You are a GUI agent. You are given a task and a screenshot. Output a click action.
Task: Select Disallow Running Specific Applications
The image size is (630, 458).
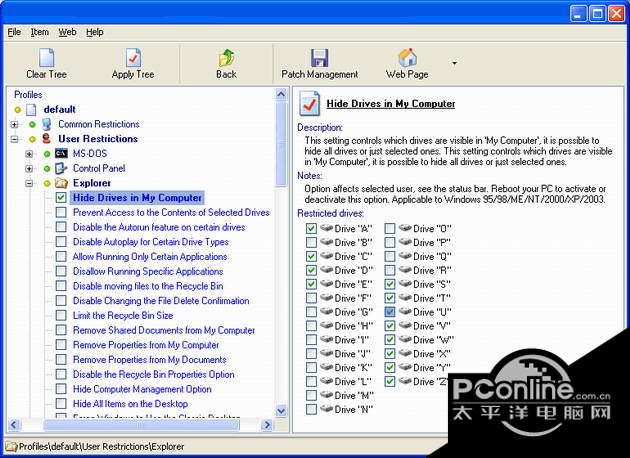(148, 271)
